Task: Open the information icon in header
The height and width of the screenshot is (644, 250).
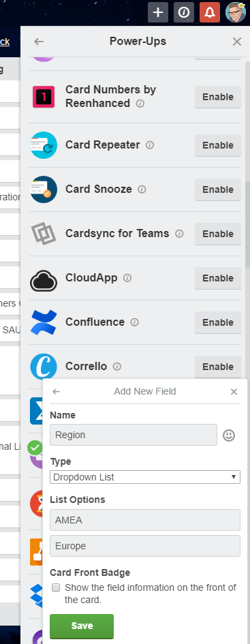Action: [184, 12]
